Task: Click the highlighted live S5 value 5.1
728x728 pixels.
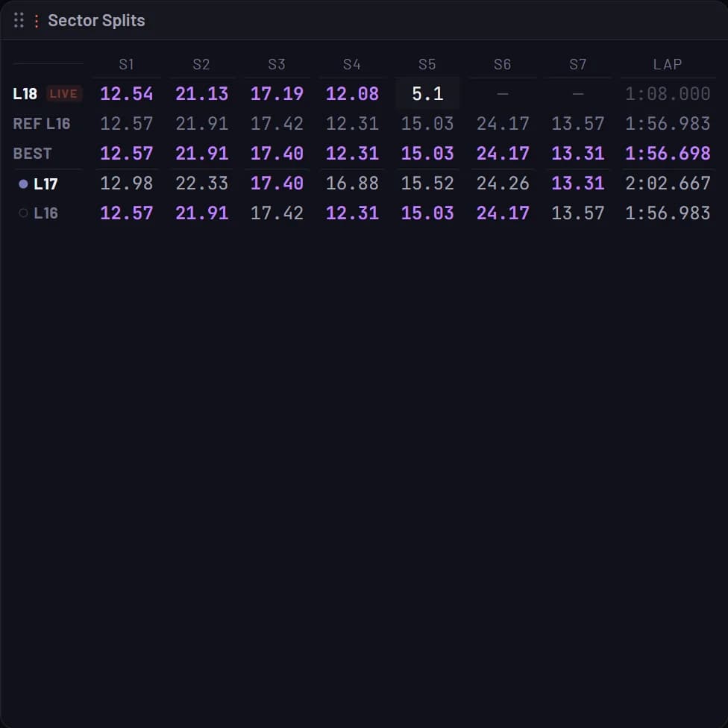Action: pos(427,94)
